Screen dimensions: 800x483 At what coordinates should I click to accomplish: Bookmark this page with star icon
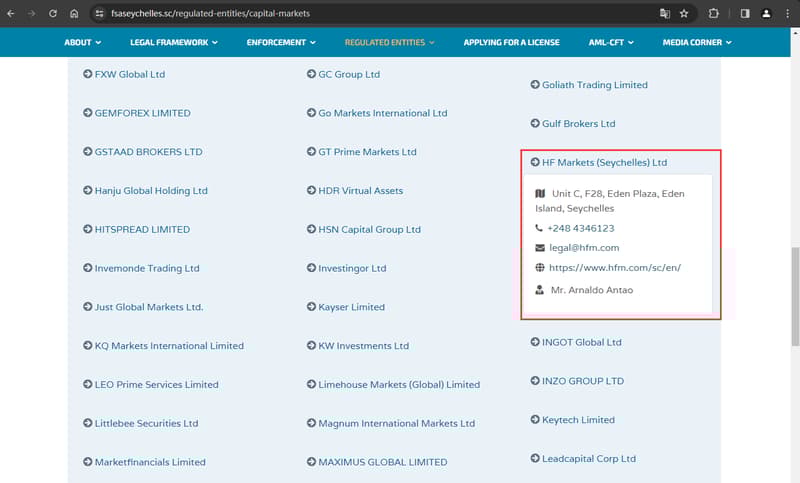(684, 14)
